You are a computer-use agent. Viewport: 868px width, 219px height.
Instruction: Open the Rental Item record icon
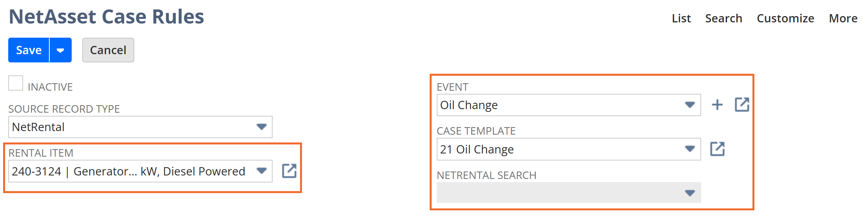[x=289, y=171]
